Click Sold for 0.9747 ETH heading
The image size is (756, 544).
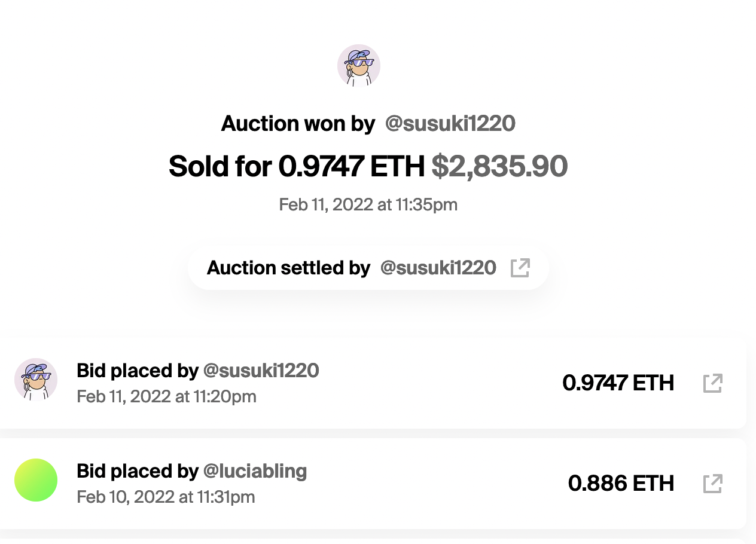(297, 167)
